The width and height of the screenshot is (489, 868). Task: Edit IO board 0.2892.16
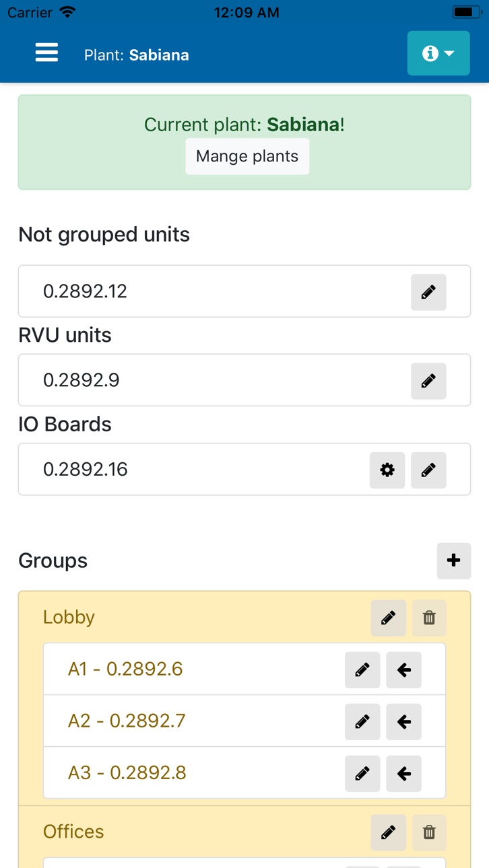pyautogui.click(x=428, y=470)
